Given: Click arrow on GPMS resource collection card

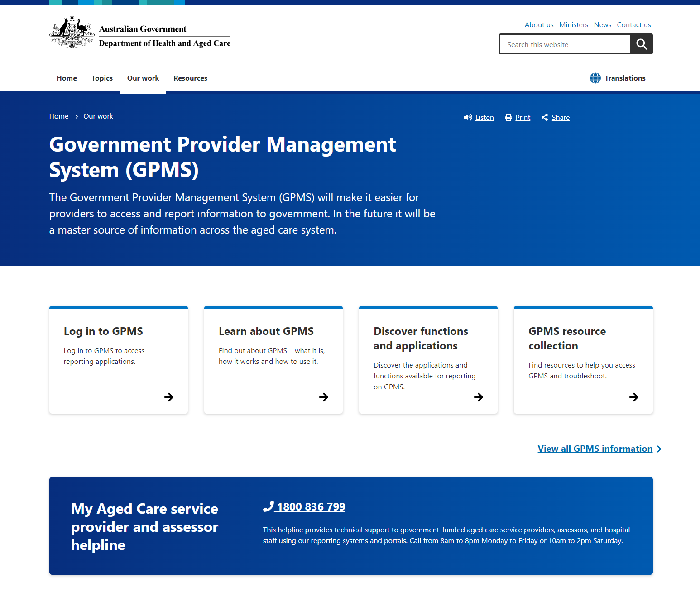Looking at the screenshot, I should coord(633,397).
